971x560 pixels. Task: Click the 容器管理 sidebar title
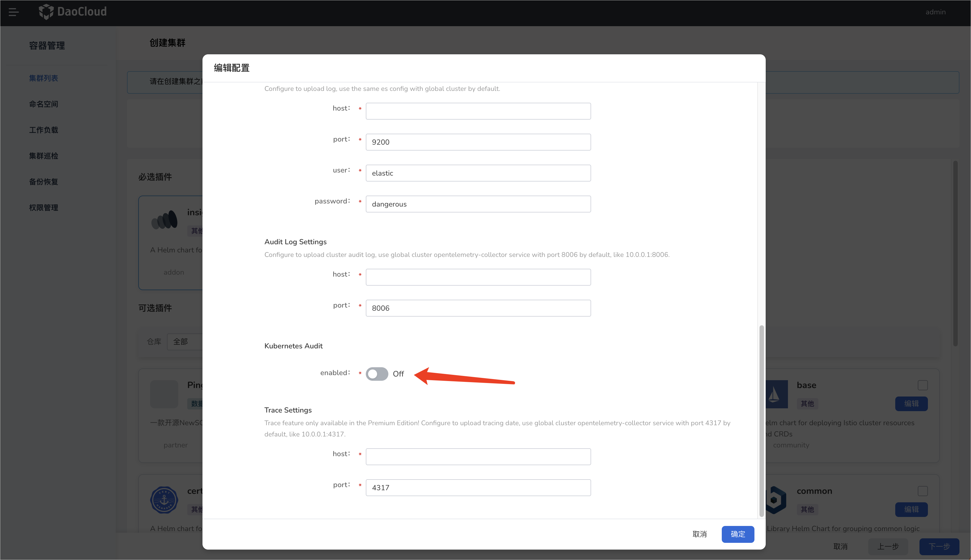[x=47, y=46]
